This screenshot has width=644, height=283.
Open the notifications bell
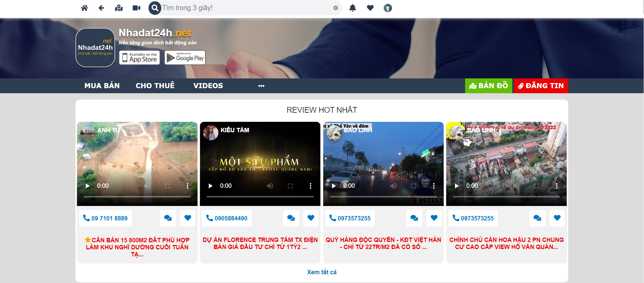point(353,8)
